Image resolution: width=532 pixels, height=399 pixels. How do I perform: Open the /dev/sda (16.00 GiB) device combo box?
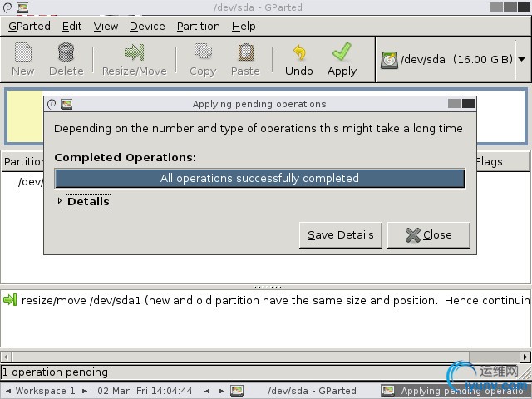pyautogui.click(x=453, y=60)
